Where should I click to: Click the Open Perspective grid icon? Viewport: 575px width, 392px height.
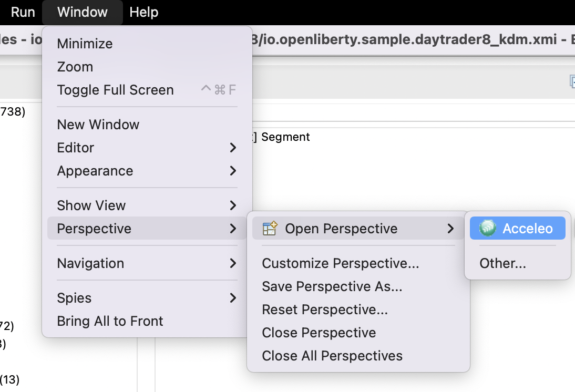click(270, 229)
